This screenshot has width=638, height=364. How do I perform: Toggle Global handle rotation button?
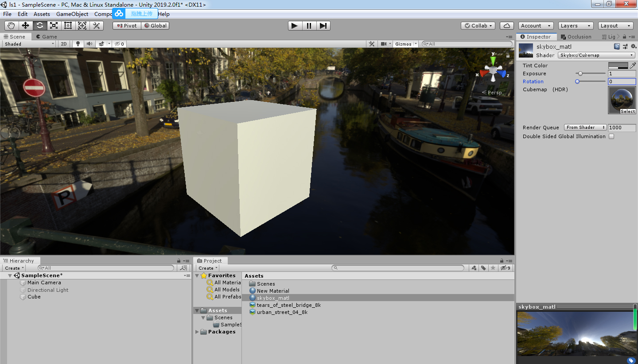coord(155,26)
